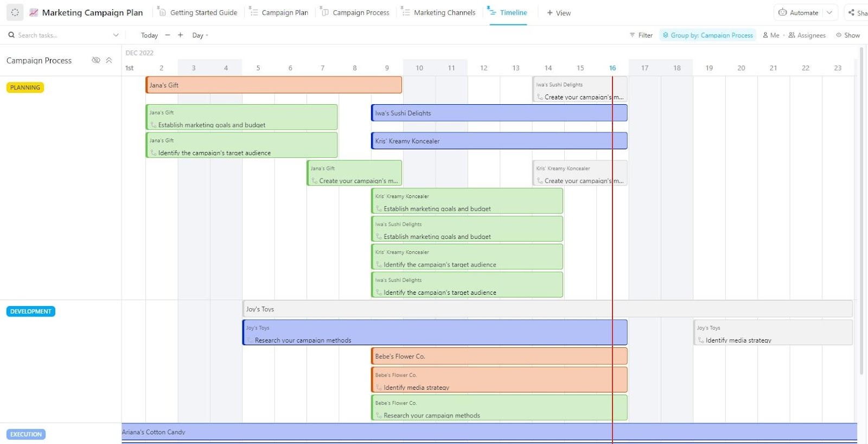Open the Day timescale dropdown
Screen dimensions: 868x444
point(200,35)
